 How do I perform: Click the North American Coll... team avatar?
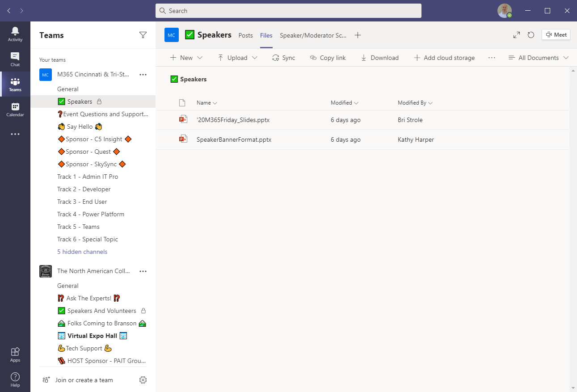(45, 271)
